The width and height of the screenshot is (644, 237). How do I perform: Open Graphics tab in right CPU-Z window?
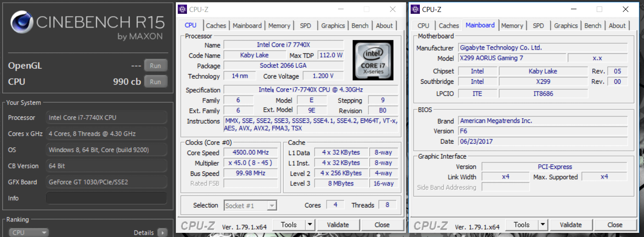[x=566, y=26]
